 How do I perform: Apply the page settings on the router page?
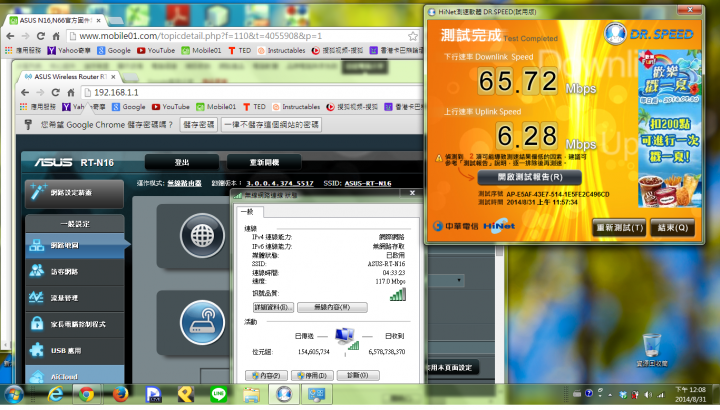click(450, 367)
